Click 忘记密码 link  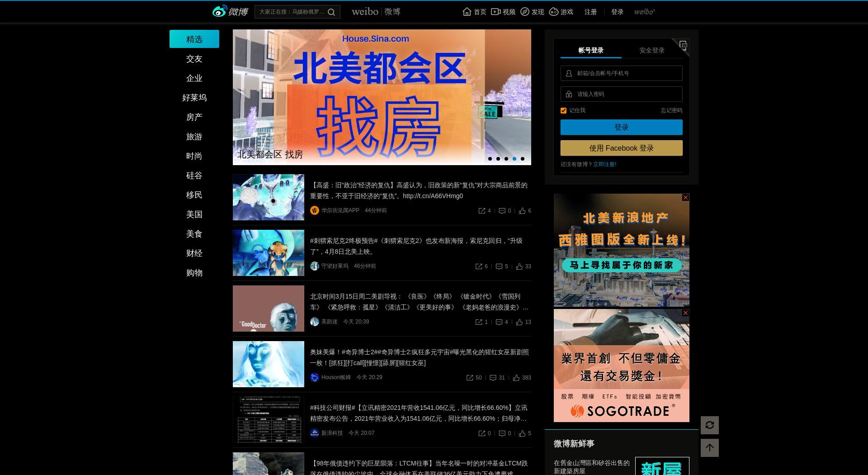tap(671, 110)
